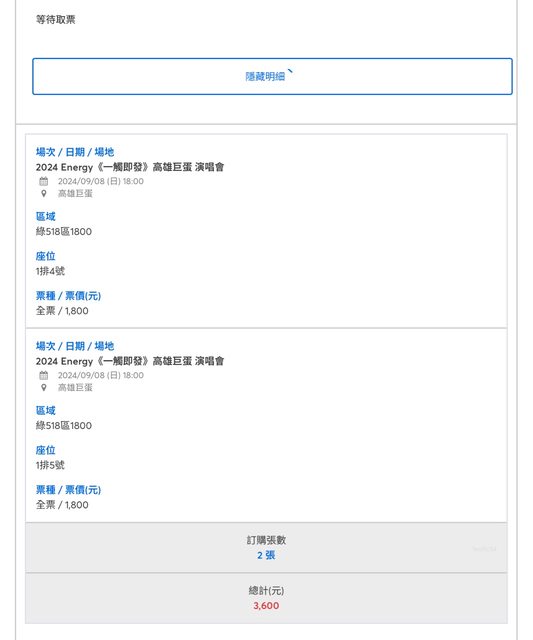533x640 pixels.
Task: Click seat 1排4號 text
Action: tap(50, 271)
